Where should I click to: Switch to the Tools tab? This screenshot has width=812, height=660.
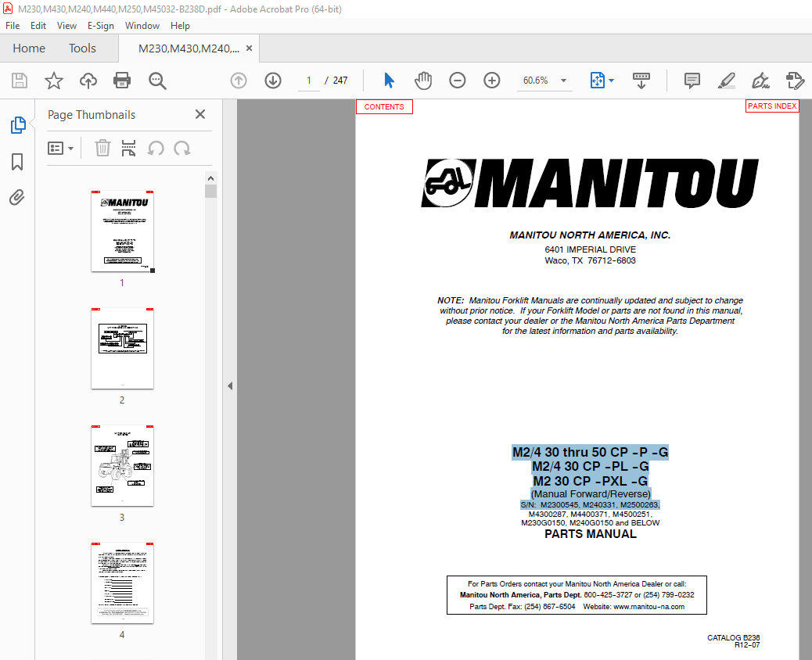coord(82,48)
